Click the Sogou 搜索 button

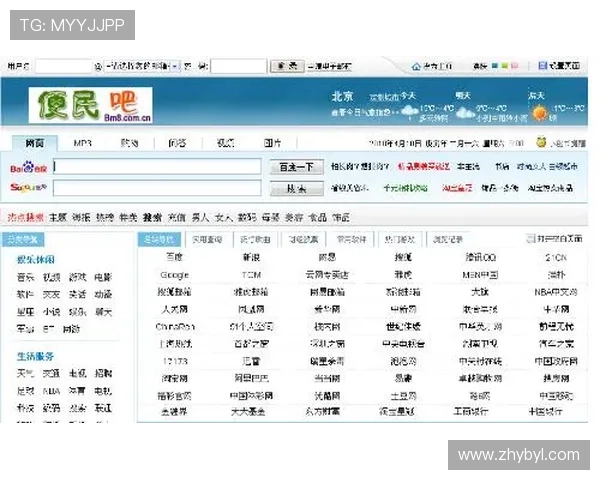pos(297,188)
